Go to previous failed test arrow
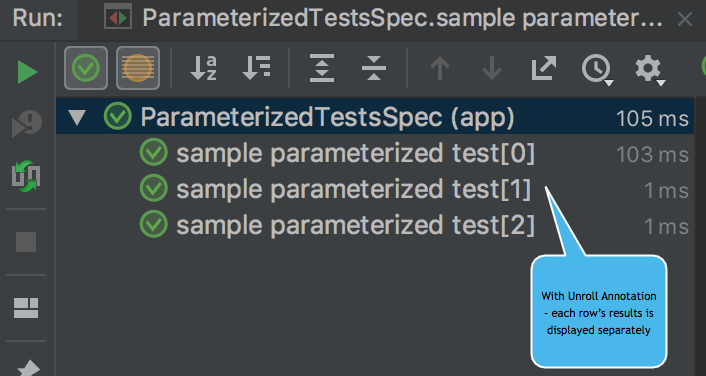 point(440,68)
